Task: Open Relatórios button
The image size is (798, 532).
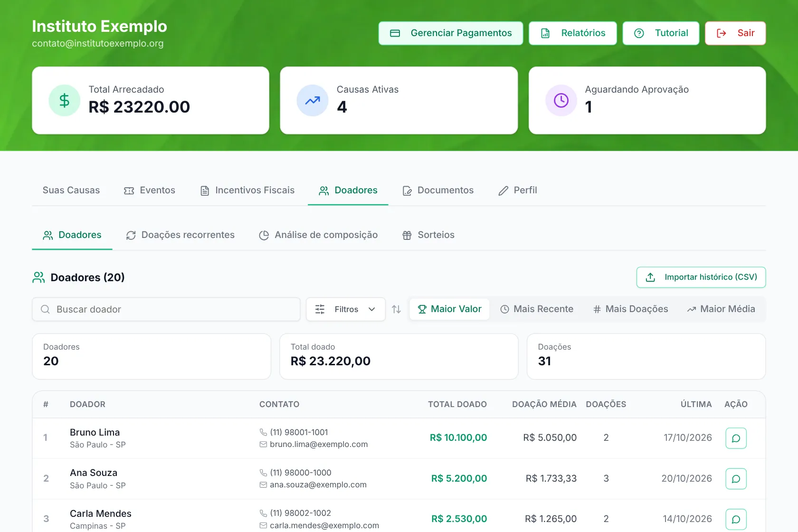Action: coord(573,33)
